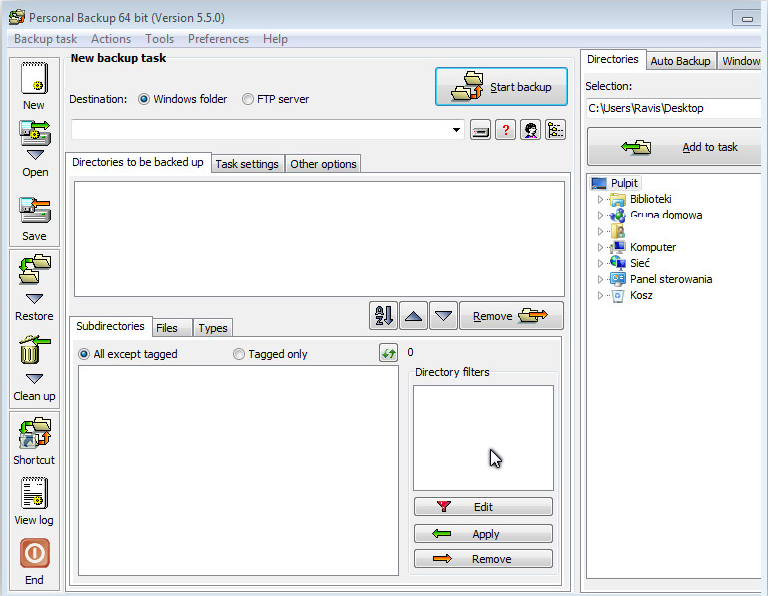Open Help menu
Viewport: 768px width, 596px height.
tap(275, 39)
